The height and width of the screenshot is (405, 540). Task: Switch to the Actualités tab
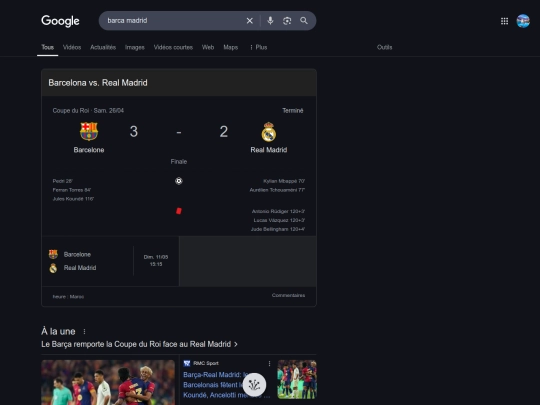point(103,47)
